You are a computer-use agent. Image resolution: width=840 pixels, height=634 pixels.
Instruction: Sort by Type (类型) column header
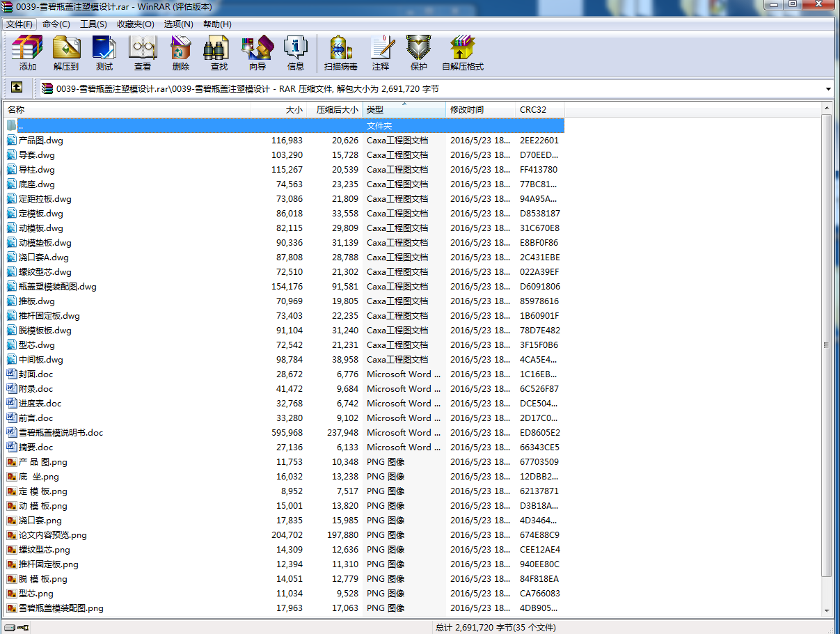point(404,109)
